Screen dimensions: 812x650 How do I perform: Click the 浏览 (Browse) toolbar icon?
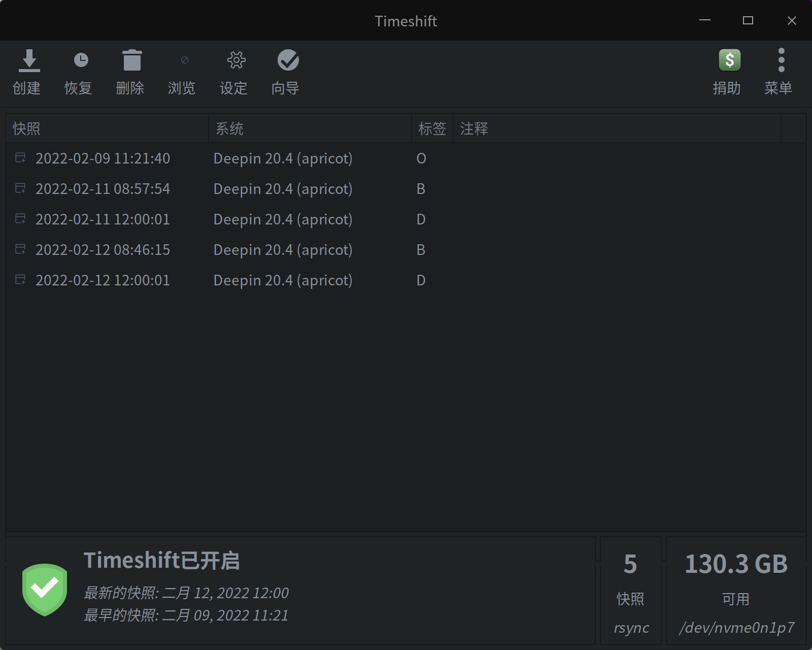[x=185, y=60]
